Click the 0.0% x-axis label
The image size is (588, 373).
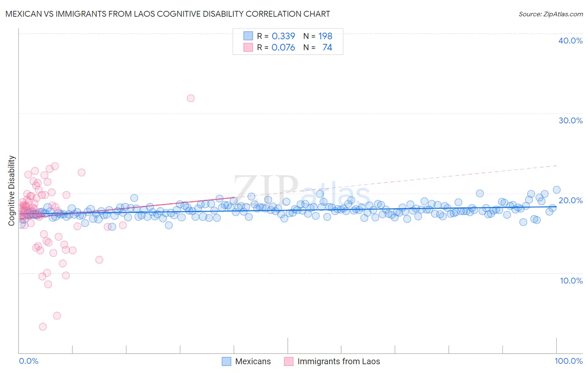click(29, 361)
